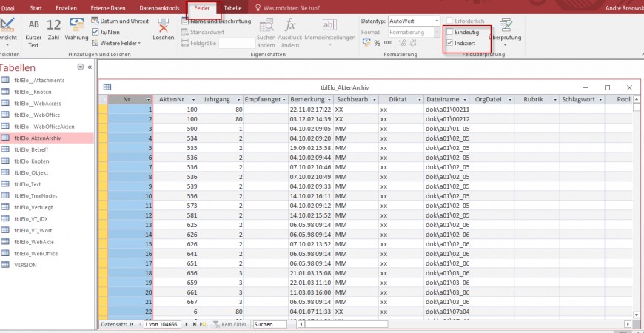
Task: Open the Format Formatierung dropdown
Action: (x=437, y=32)
